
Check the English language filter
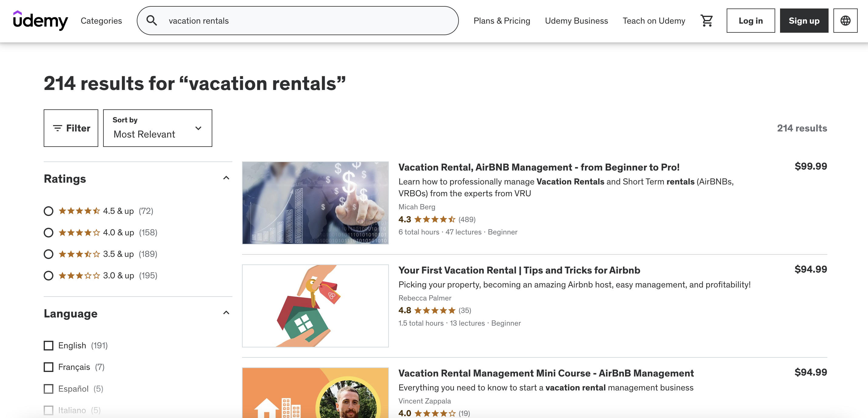(x=49, y=345)
